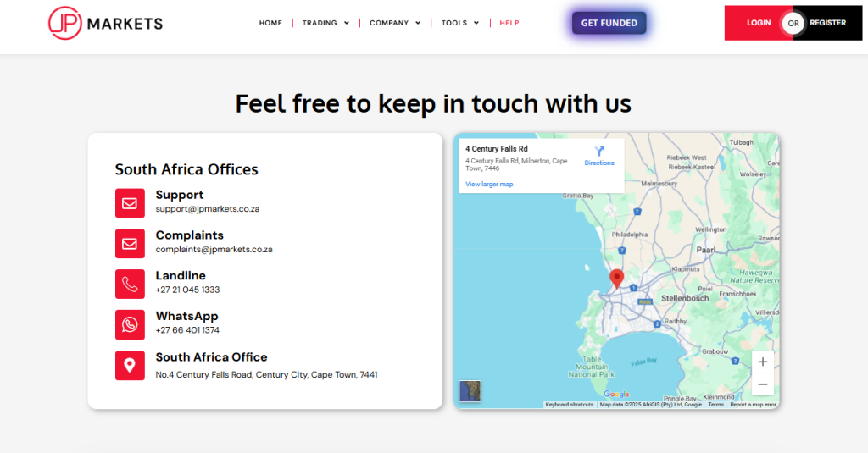Image resolution: width=868 pixels, height=453 pixels.
Task: Zoom in on the map
Action: point(763,362)
